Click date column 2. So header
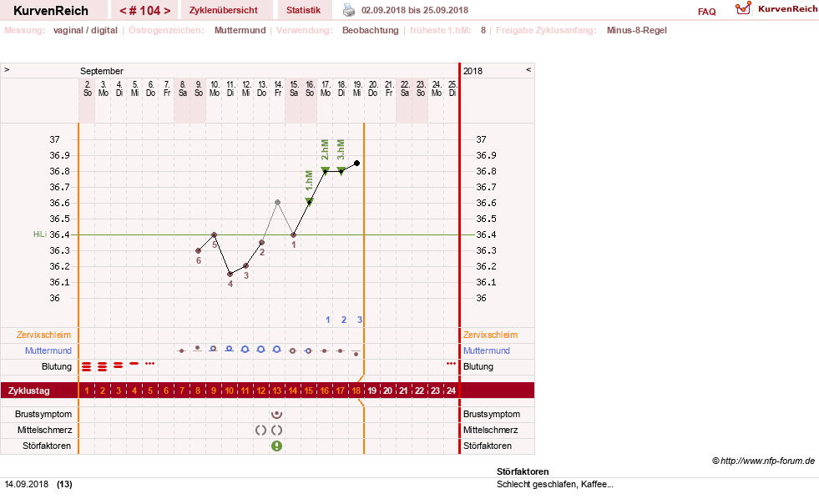The image size is (819, 504). 87,88
